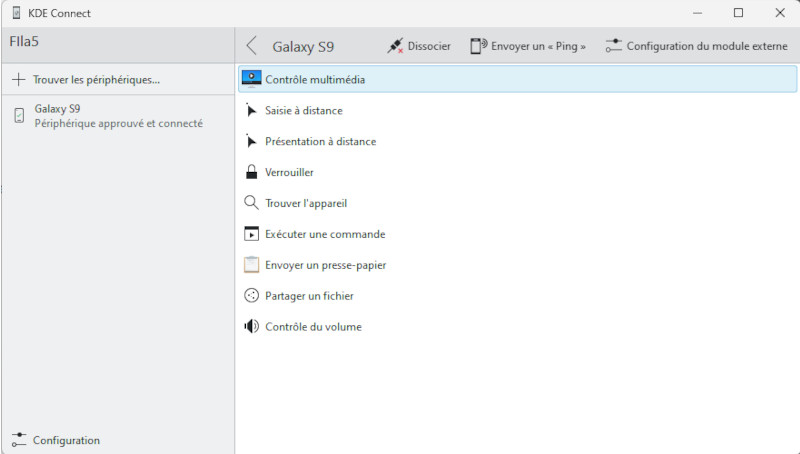The image size is (800, 454).
Task: Click the clipboard icon for Envoyer un presse-papier
Action: click(x=252, y=265)
